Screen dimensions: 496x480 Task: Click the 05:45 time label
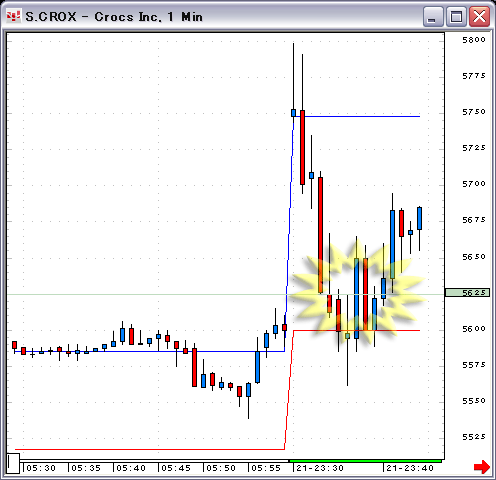click(x=176, y=468)
